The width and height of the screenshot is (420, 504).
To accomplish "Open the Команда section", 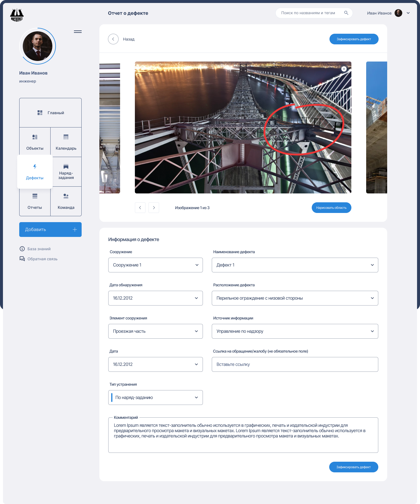I will [66, 201].
